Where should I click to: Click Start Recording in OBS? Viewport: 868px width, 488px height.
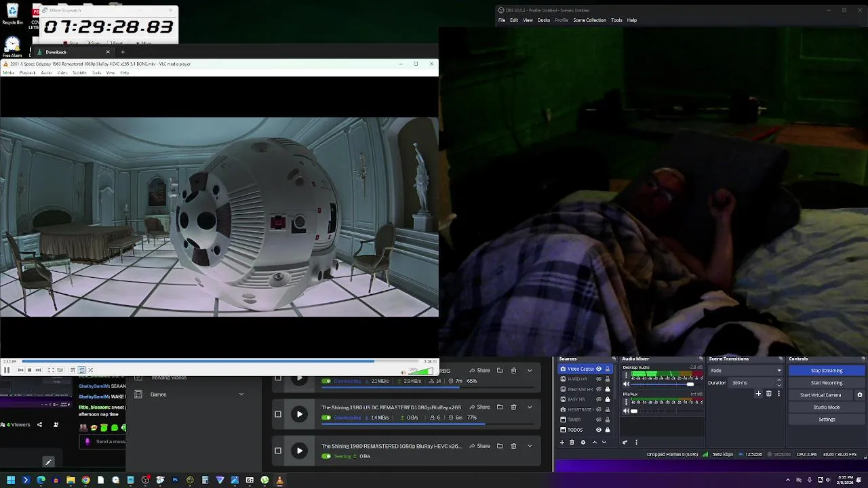(827, 383)
